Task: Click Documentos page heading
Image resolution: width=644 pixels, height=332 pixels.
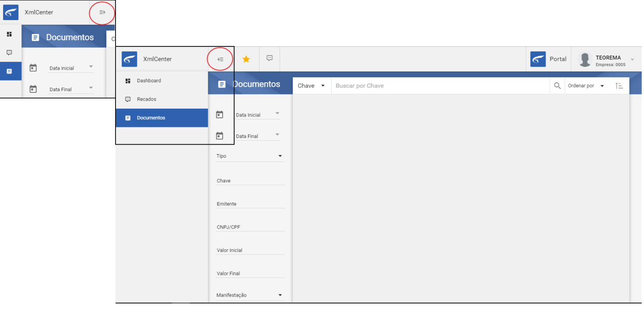Action: point(257,84)
